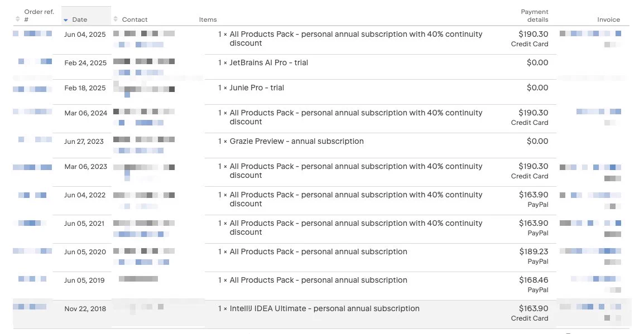Open invoice for Jun 05, 2021 order
Screen dimensions: 644x334
(x=590, y=223)
